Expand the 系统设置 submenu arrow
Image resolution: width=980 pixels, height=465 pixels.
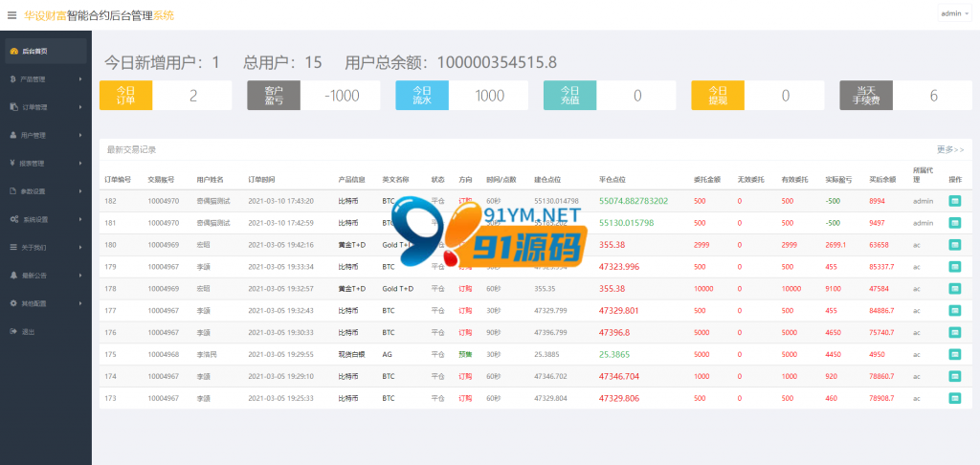point(80,219)
